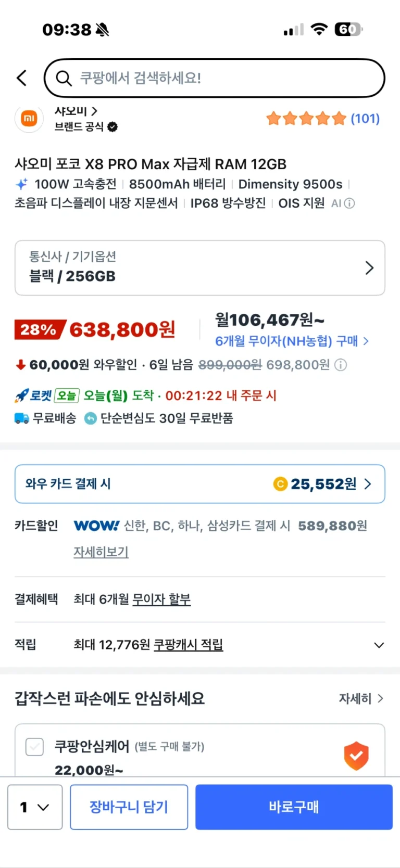Tap the search magnifier icon
The height and width of the screenshot is (868, 400).
(x=64, y=78)
